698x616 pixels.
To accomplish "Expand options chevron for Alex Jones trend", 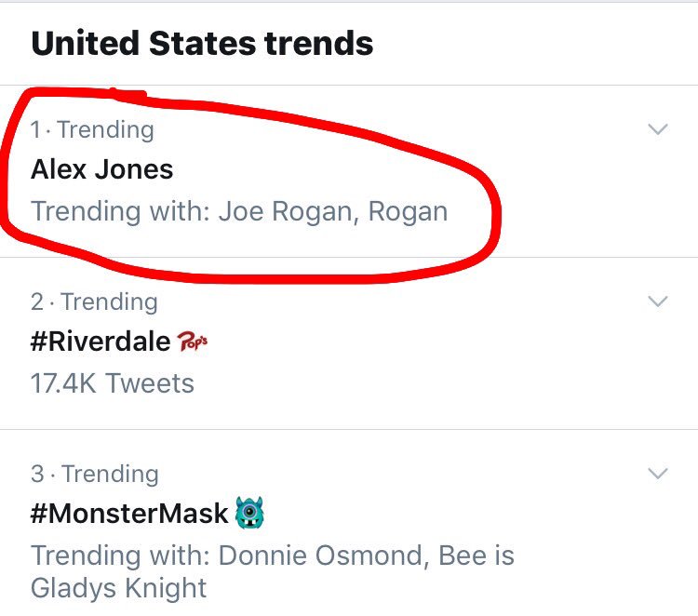I will click(x=657, y=129).
